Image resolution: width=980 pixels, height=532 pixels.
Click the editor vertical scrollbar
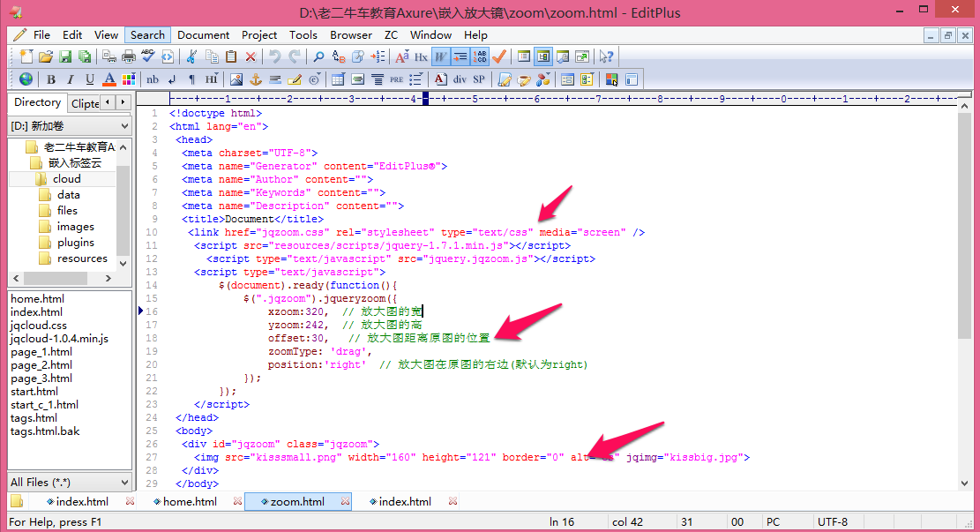point(964,294)
